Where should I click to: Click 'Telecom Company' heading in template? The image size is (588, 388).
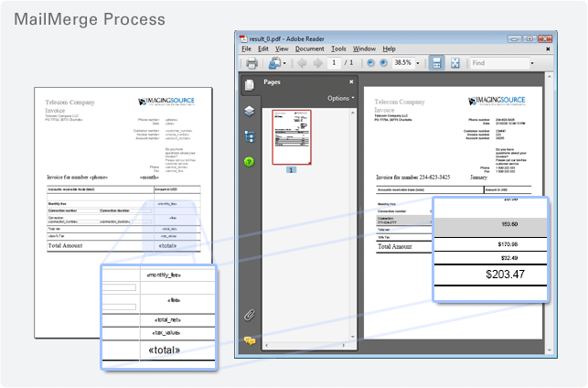[x=69, y=102]
